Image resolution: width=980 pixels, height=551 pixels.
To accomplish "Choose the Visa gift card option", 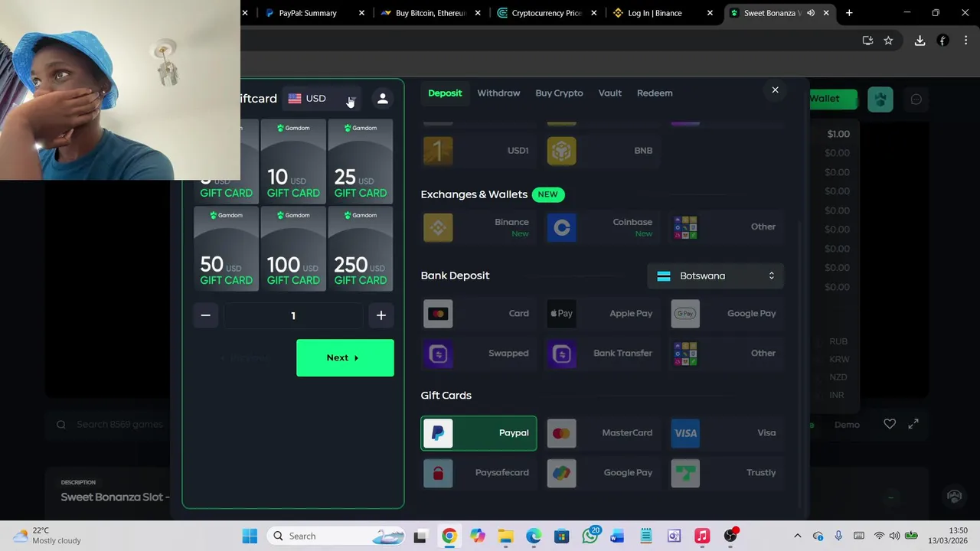I will (x=727, y=433).
